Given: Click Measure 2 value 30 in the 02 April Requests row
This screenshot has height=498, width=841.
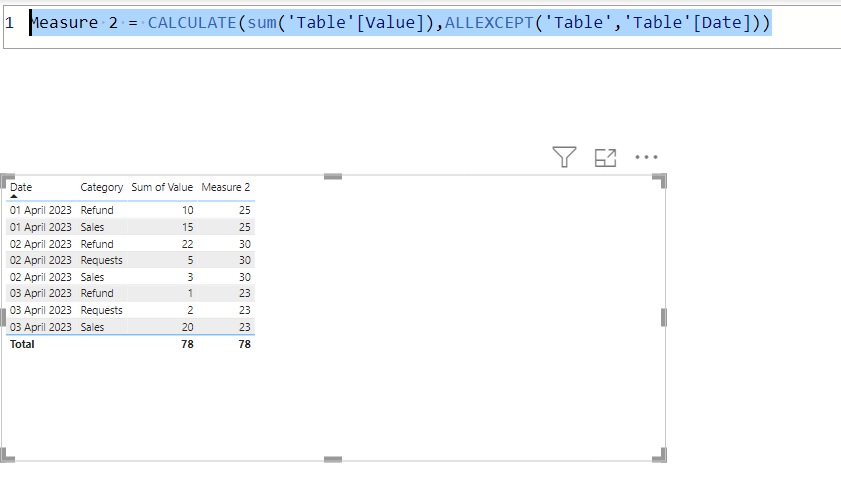Looking at the screenshot, I should click(245, 260).
